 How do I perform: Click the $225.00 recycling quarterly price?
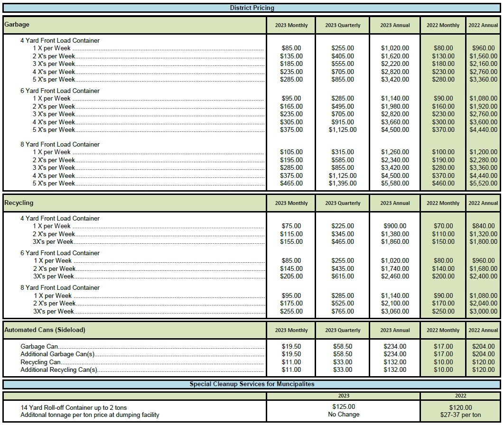pyautogui.click(x=343, y=226)
